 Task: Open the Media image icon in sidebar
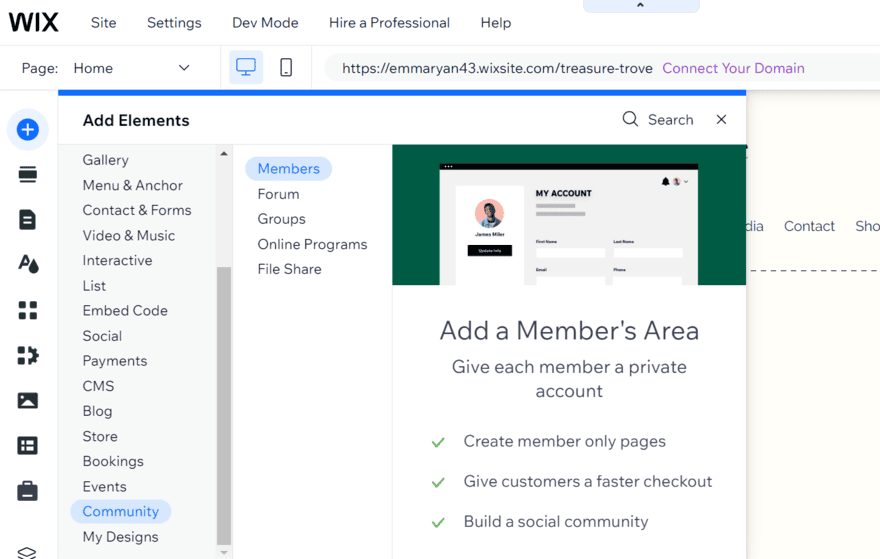28,400
